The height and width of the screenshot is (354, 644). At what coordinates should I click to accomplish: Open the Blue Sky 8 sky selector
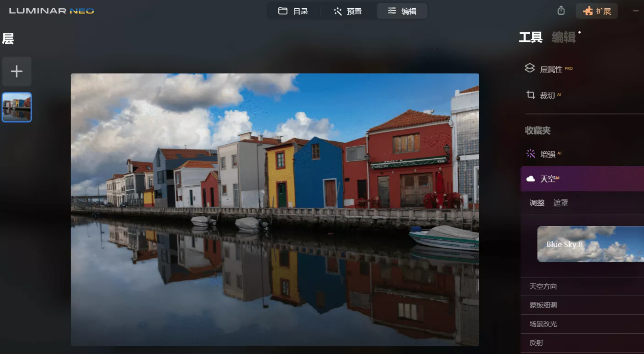(x=590, y=244)
